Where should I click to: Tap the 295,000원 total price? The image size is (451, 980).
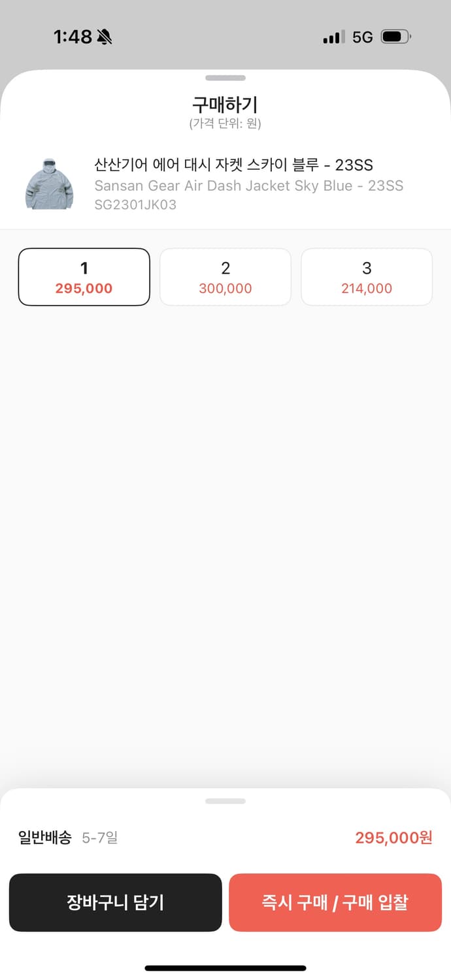(x=393, y=838)
